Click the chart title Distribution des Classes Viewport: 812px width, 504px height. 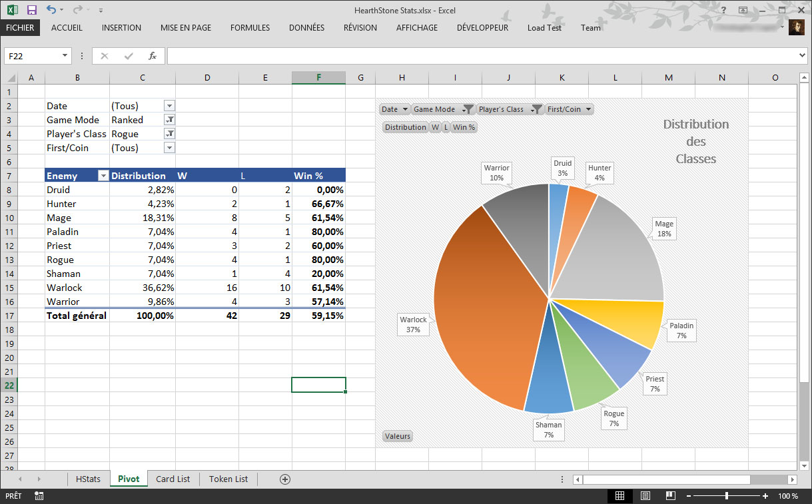[x=696, y=141]
